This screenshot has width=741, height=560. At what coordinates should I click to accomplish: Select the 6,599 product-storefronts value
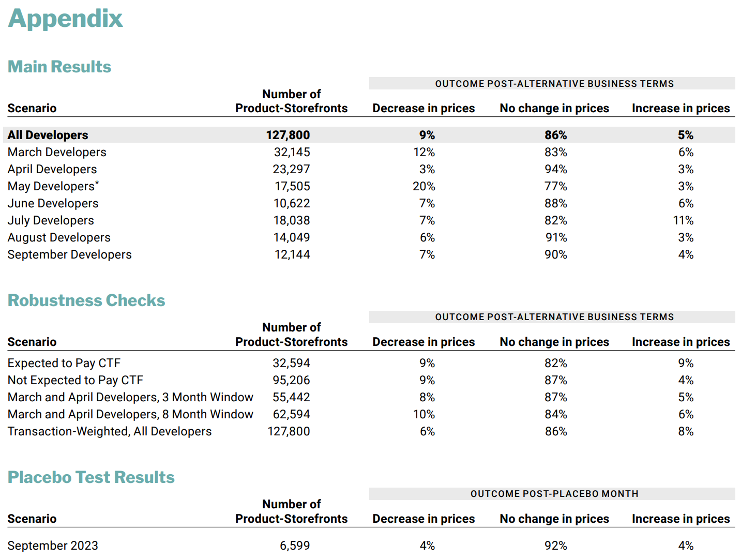[295, 546]
